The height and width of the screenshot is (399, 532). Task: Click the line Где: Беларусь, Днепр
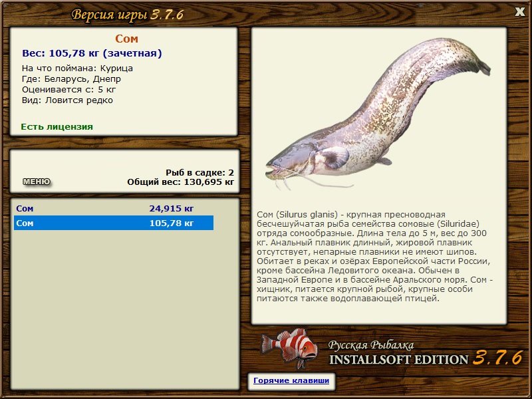click(x=71, y=78)
